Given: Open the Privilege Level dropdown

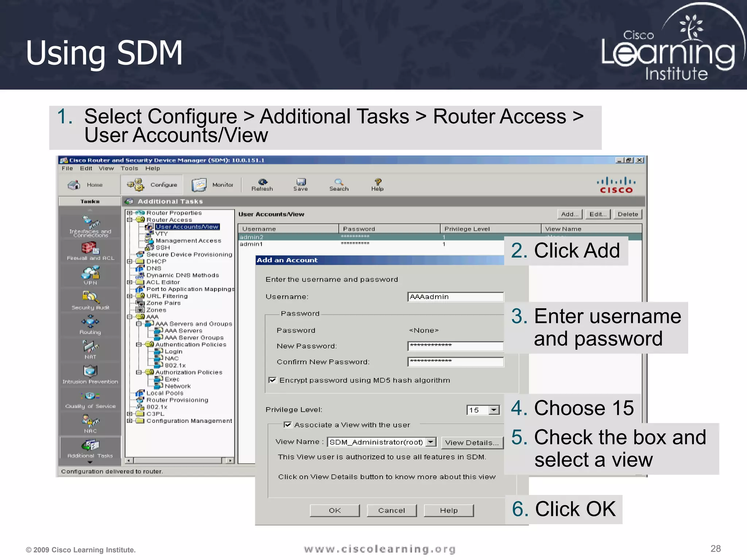Looking at the screenshot, I should (x=494, y=410).
